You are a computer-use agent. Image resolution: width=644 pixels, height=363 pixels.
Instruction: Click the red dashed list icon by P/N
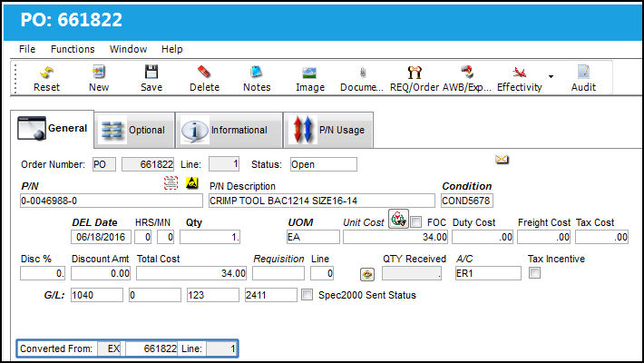[171, 183]
